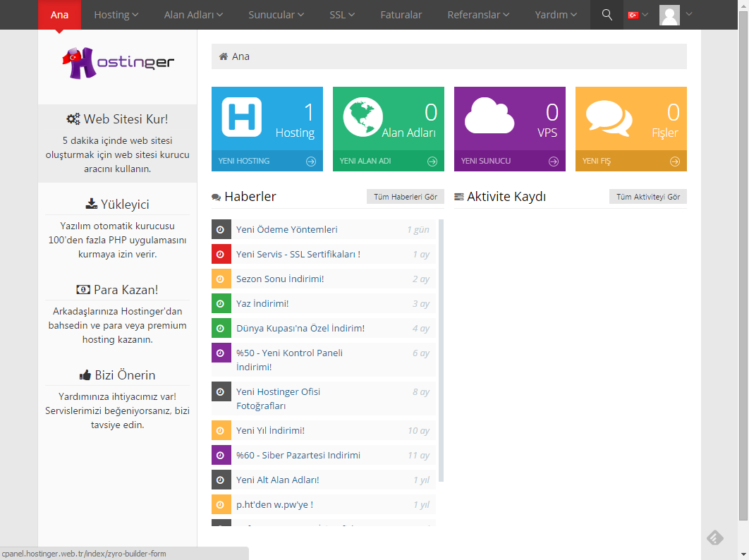Click the Hosting H tile icon
The height and width of the screenshot is (560, 749).
coord(242,117)
